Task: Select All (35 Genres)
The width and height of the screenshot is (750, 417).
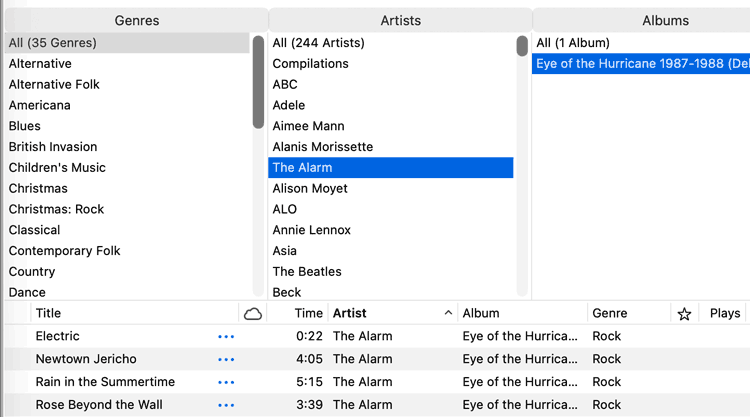Action: 127,43
